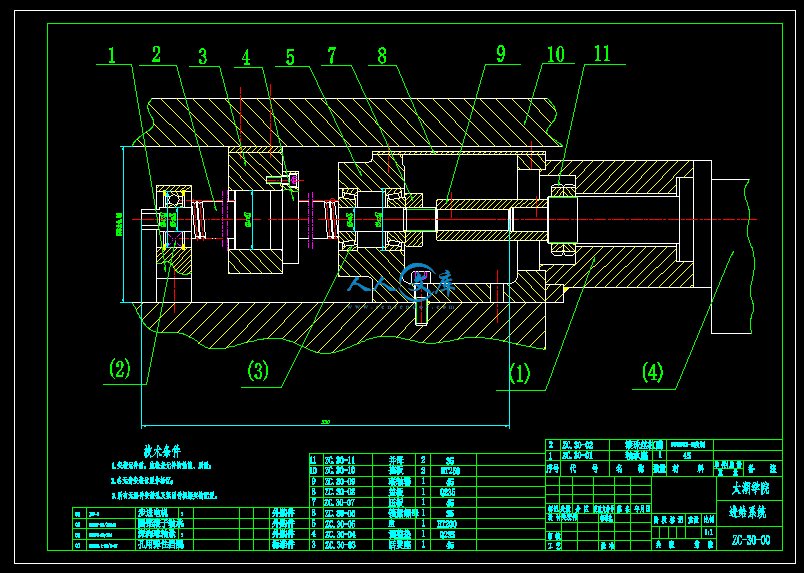Select part code ZC.30-05 in parts list
The height and width of the screenshot is (573, 804).
tap(338, 524)
